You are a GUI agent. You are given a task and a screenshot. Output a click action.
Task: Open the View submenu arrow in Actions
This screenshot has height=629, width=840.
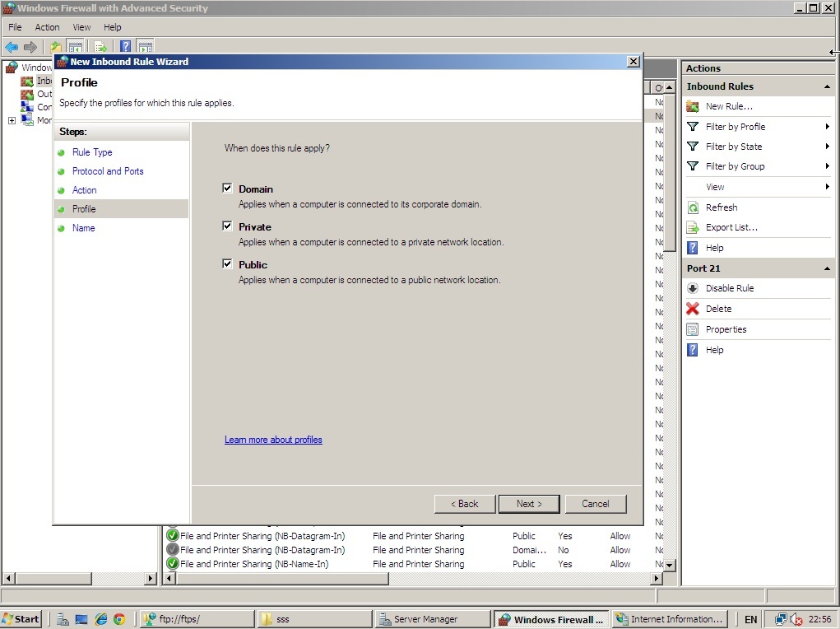pyautogui.click(x=827, y=187)
